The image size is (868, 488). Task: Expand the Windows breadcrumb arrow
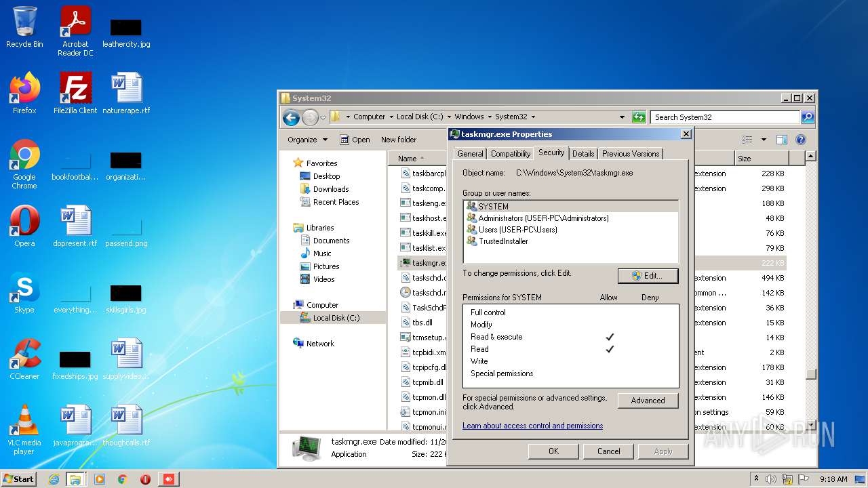[x=490, y=117]
